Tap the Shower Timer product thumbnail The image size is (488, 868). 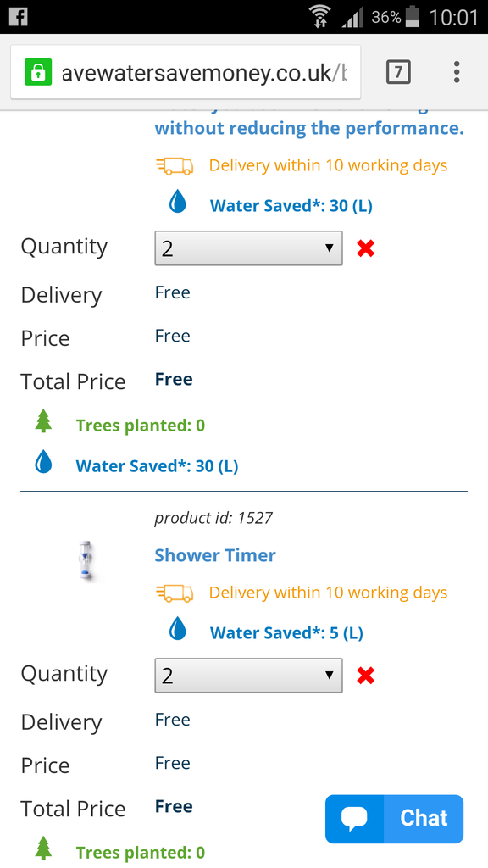click(86, 560)
